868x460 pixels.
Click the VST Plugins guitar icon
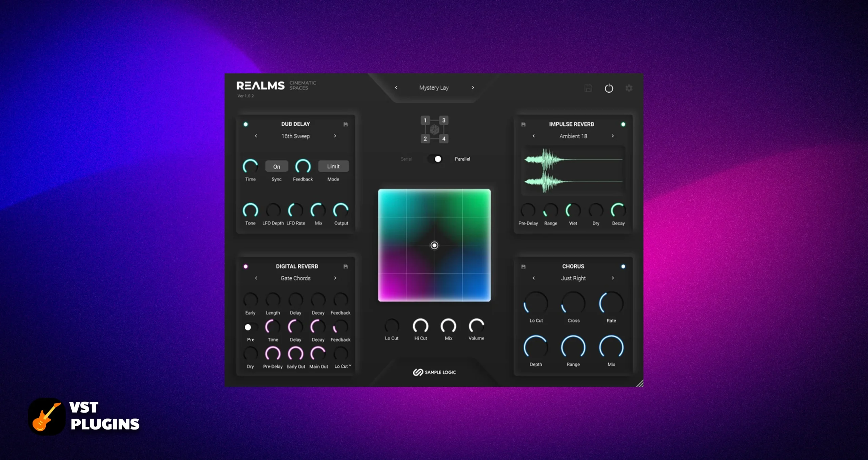pos(47,417)
